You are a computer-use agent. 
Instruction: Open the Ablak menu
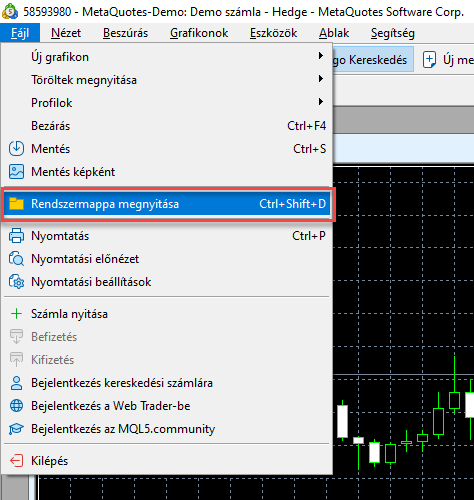pos(334,33)
